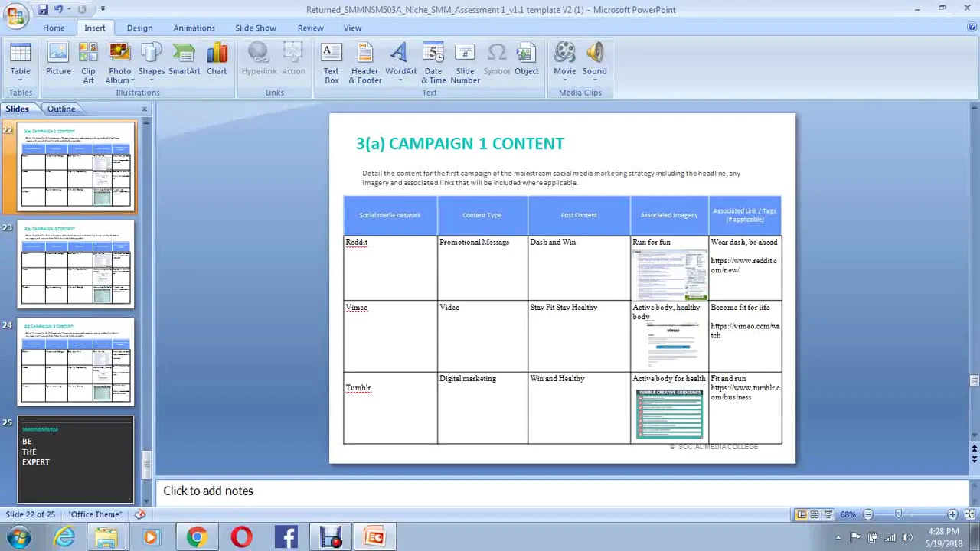Open Customize Quick Access Toolbar dropdown

[x=103, y=9]
